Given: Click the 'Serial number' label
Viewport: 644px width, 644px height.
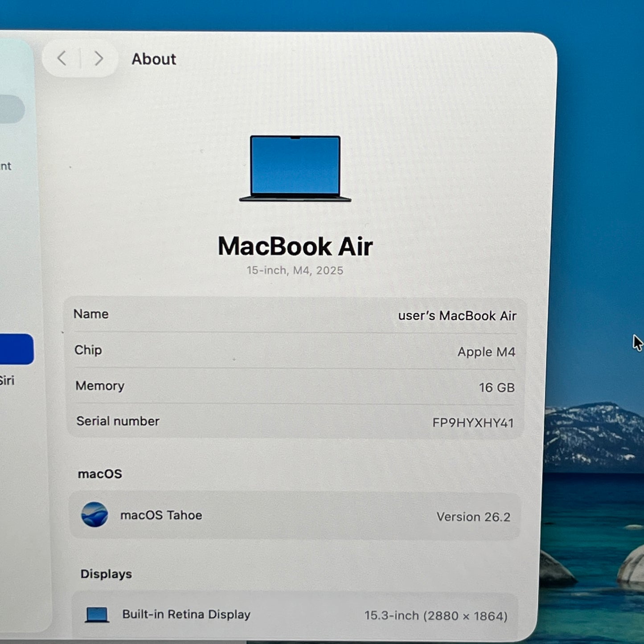Looking at the screenshot, I should pyautogui.click(x=118, y=421).
